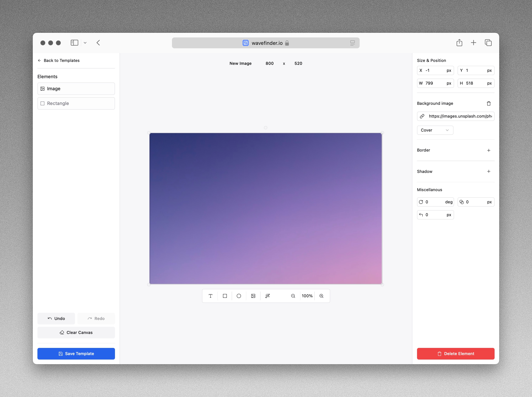Open the reader view icon in address bar
This screenshot has width=532, height=397.
pyautogui.click(x=352, y=43)
